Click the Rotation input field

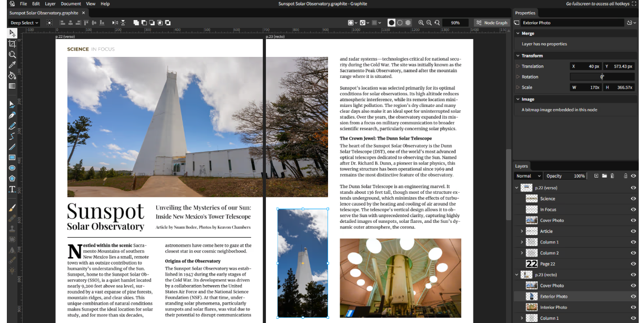point(602,77)
